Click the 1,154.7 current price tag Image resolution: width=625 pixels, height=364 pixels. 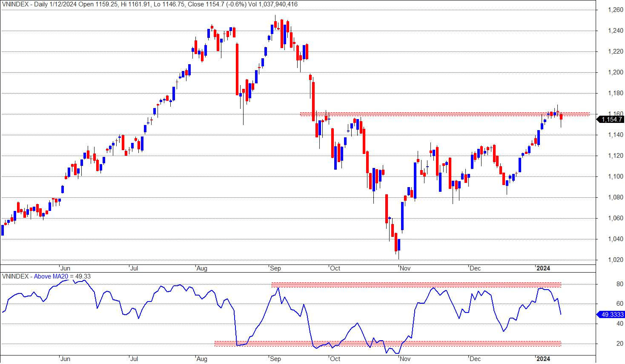(611, 119)
